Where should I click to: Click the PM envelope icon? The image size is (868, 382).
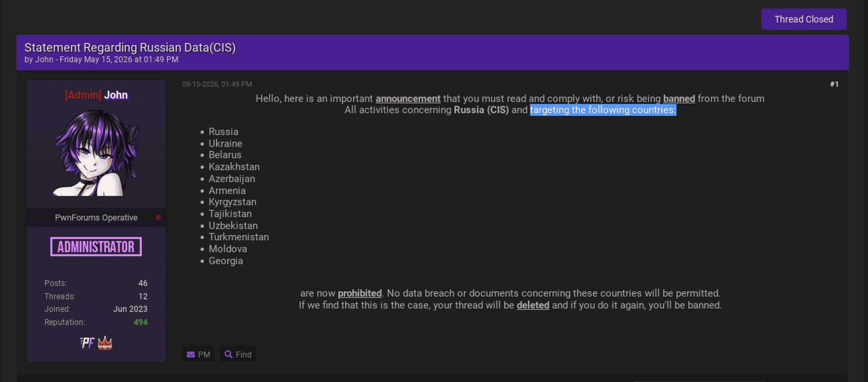(x=191, y=355)
